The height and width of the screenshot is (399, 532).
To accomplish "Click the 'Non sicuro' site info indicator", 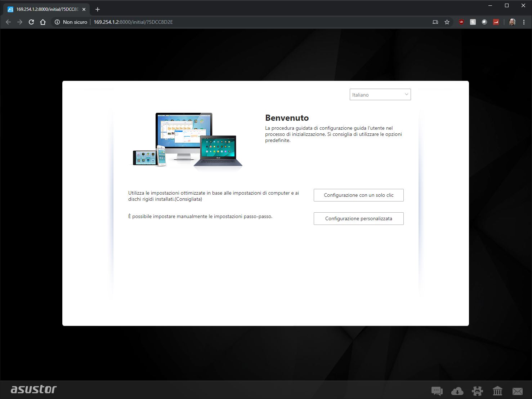I will click(71, 22).
